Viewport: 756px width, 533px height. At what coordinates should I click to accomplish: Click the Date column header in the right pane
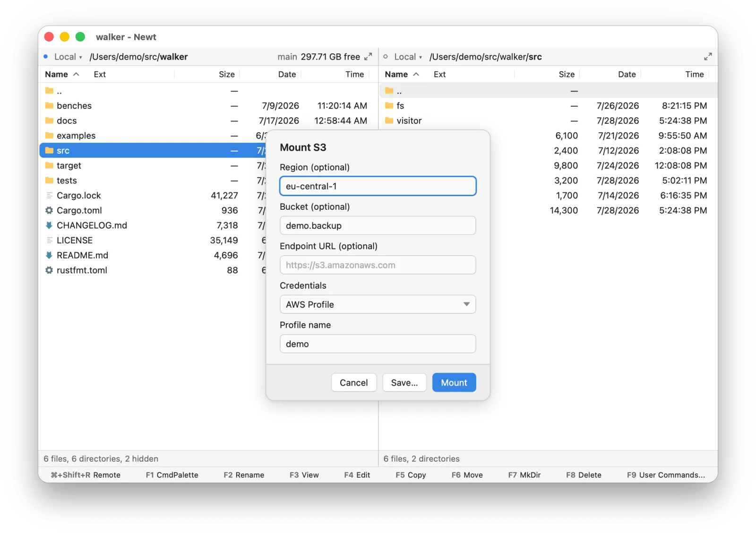[627, 74]
